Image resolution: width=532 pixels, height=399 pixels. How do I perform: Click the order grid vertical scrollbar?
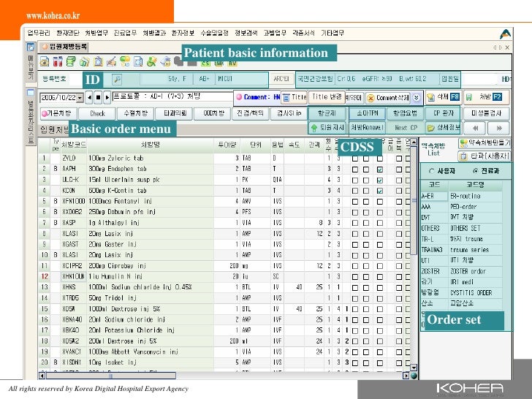[414, 256]
